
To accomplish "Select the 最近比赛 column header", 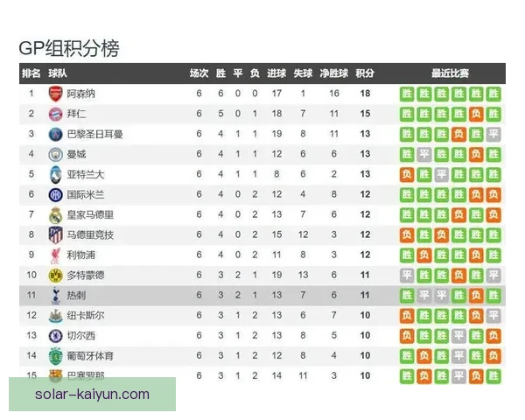I will 450,73.
